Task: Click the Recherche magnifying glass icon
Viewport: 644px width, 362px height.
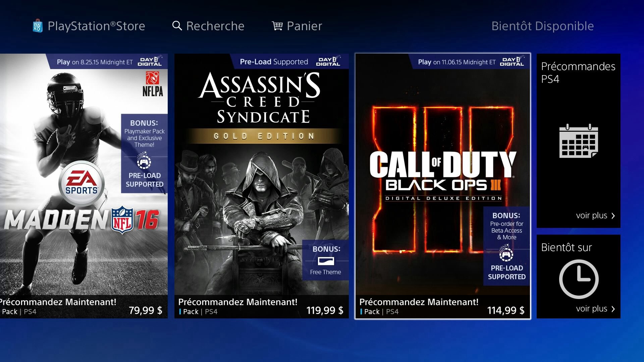Action: [x=177, y=25]
